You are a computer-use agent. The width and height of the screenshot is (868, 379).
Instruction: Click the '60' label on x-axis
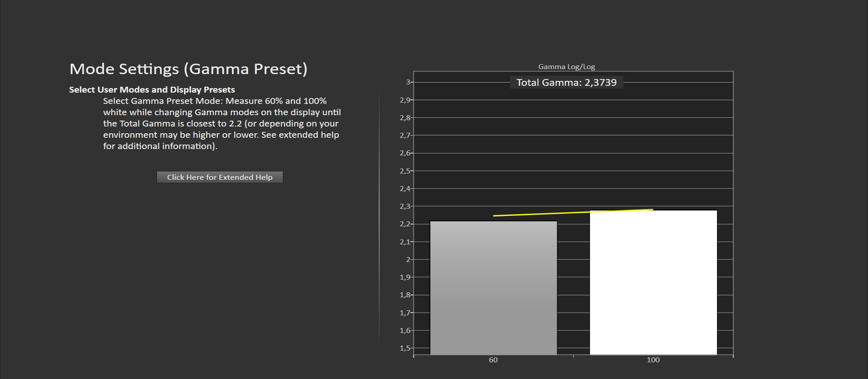[493, 360]
